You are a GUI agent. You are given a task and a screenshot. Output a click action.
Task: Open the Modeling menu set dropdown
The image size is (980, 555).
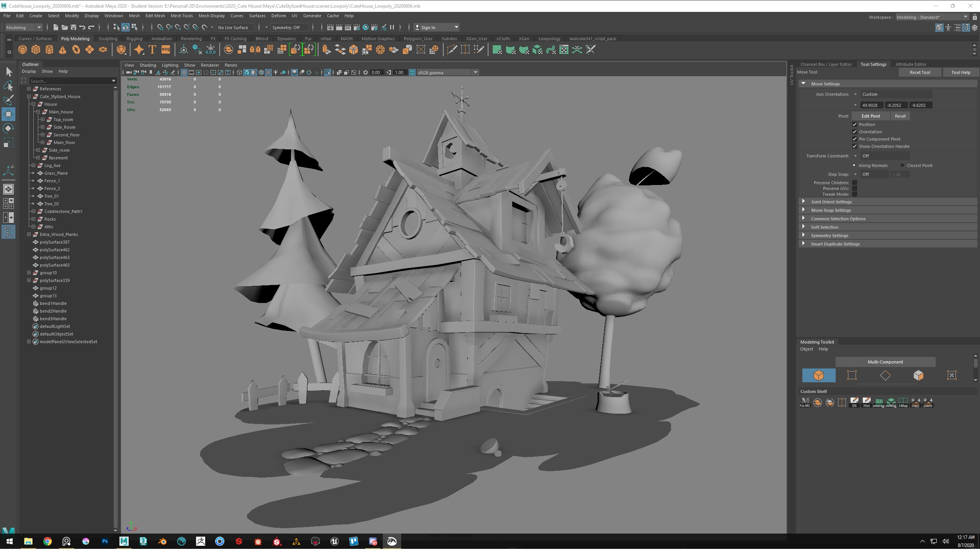click(x=23, y=27)
